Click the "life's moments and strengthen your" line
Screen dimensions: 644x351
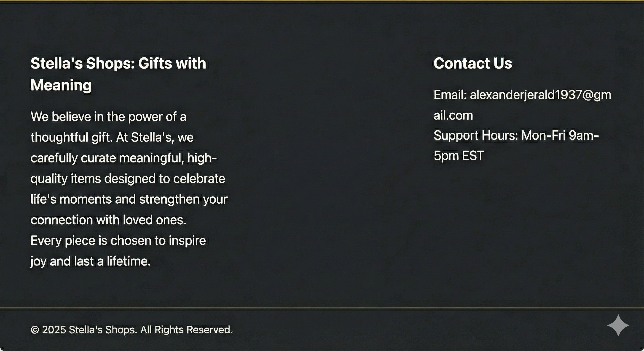tap(129, 199)
